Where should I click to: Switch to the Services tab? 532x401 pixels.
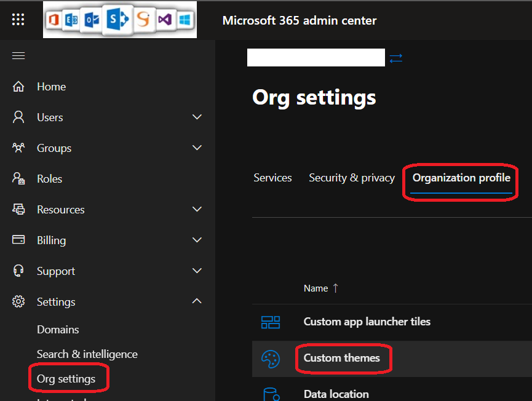pyautogui.click(x=272, y=178)
